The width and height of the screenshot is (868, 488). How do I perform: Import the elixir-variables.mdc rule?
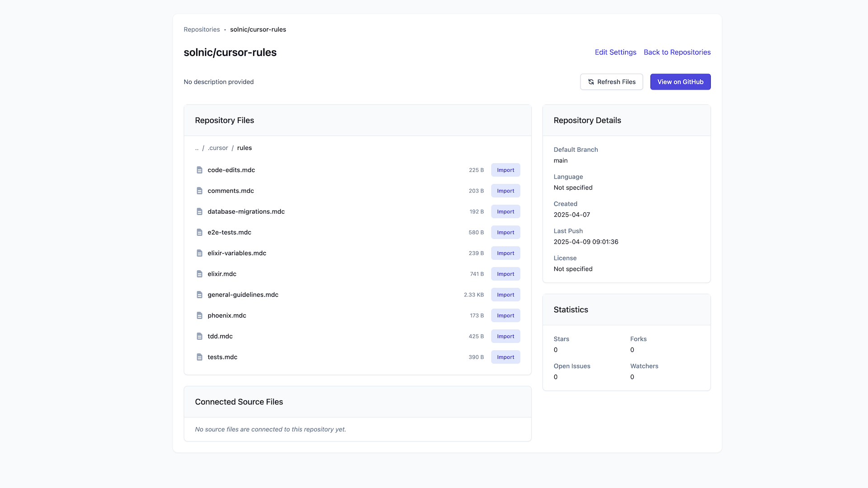point(505,253)
